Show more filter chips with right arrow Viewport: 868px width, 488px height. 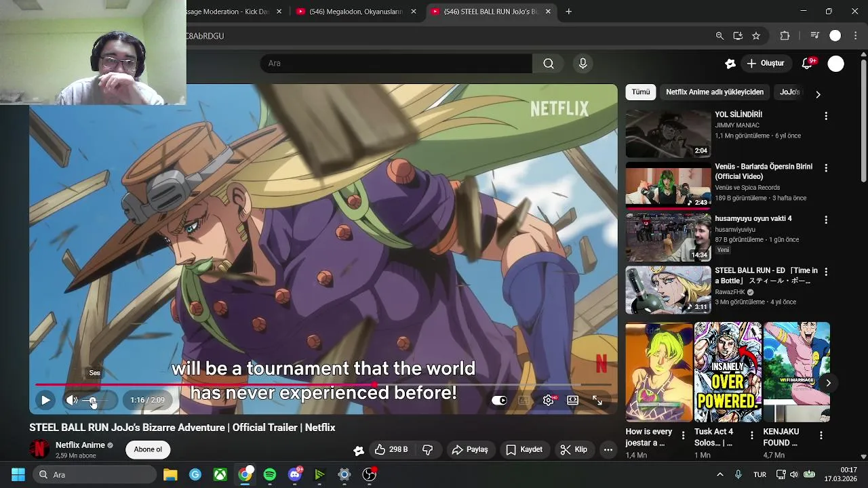(818, 94)
